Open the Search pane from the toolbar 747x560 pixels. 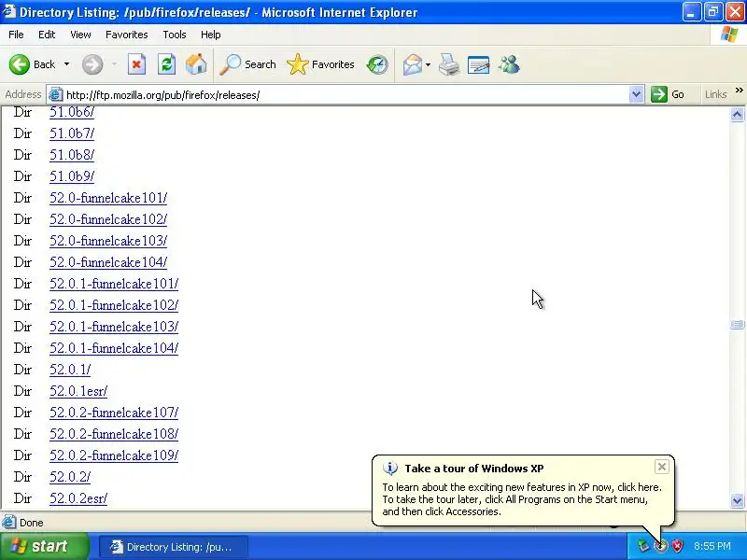coord(247,64)
